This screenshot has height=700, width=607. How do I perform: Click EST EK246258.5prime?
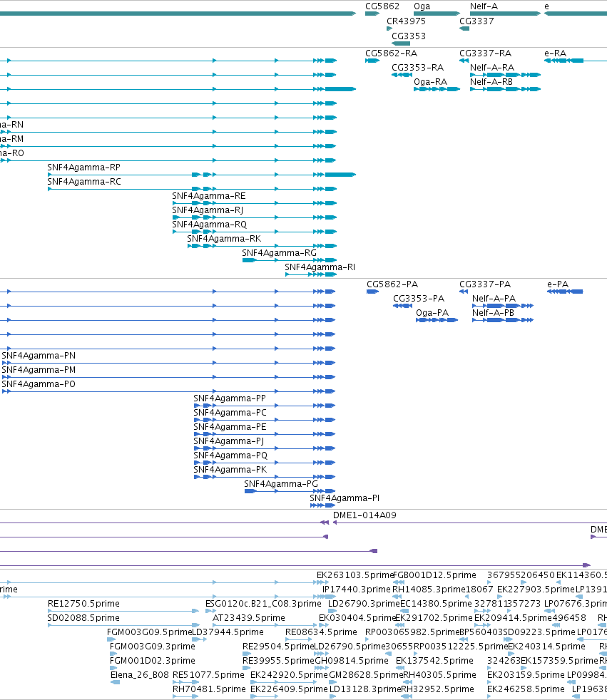[526, 690]
